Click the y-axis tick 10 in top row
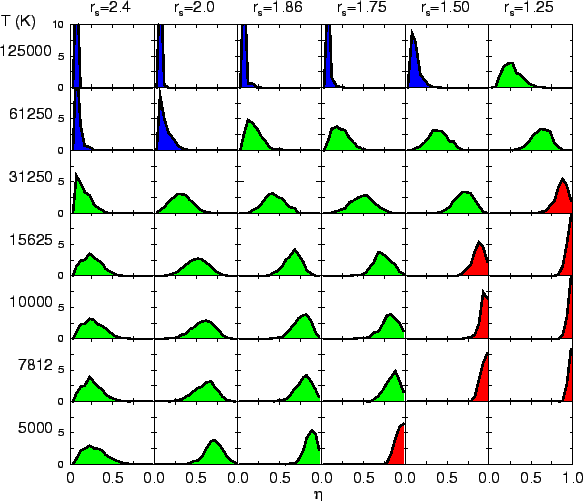Screen dimensions: 583x501 pos(58,25)
